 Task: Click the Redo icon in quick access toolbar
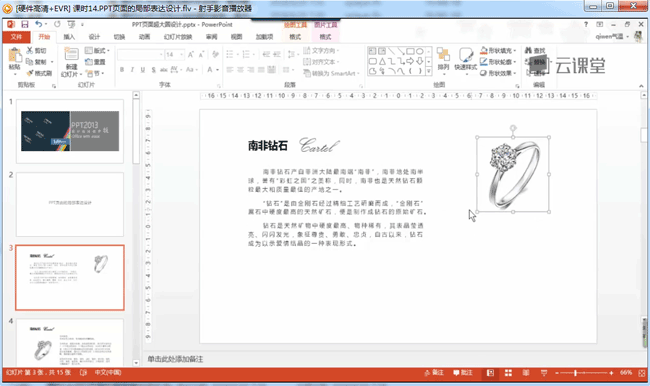click(x=57, y=24)
